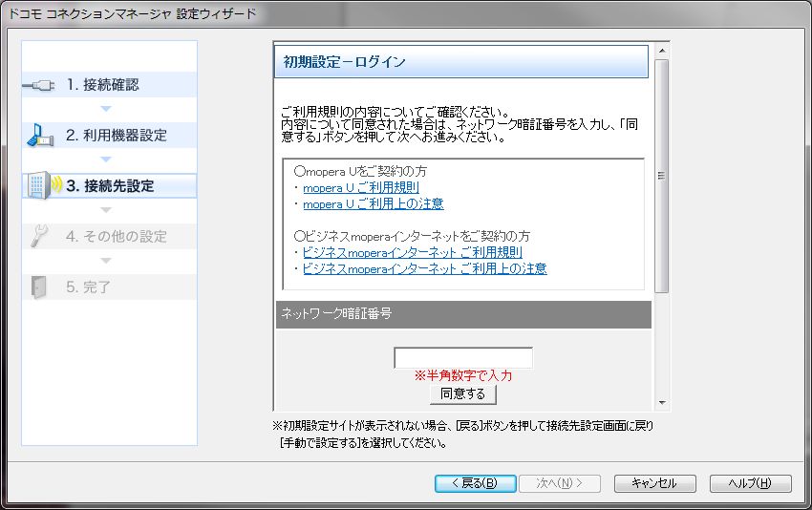Click the ○mopera Uをご契約の方 text

[360, 171]
